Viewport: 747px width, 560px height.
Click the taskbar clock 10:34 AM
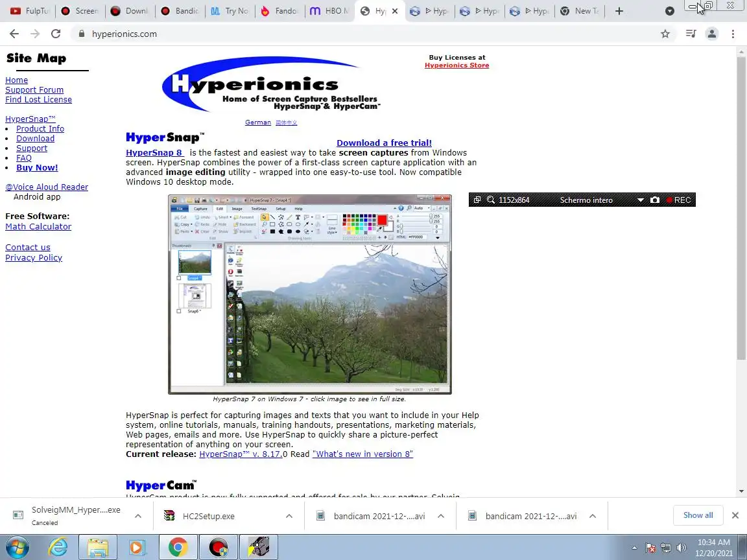pyautogui.click(x=714, y=548)
